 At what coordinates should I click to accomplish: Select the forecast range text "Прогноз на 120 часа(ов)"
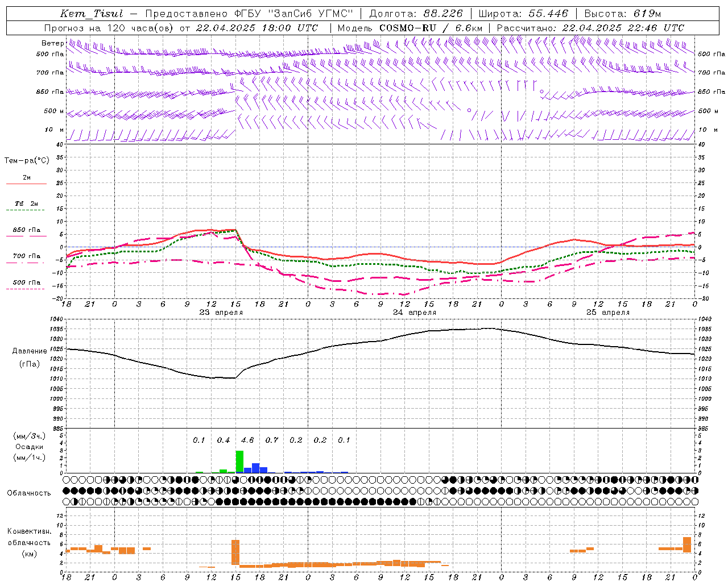tap(109, 28)
